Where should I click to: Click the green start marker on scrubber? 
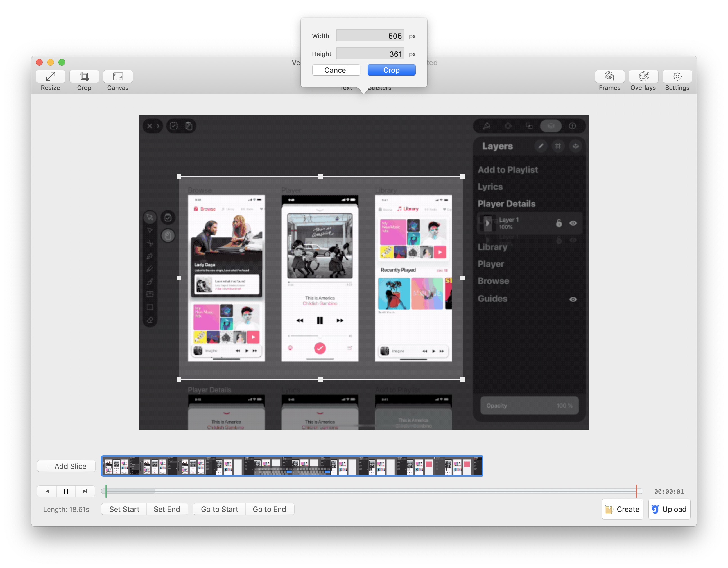(x=106, y=491)
